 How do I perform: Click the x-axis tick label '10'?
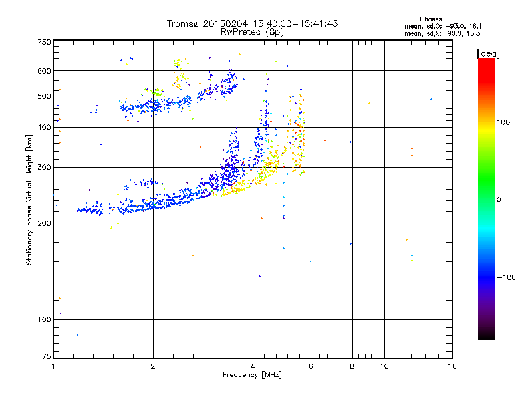pos(384,366)
